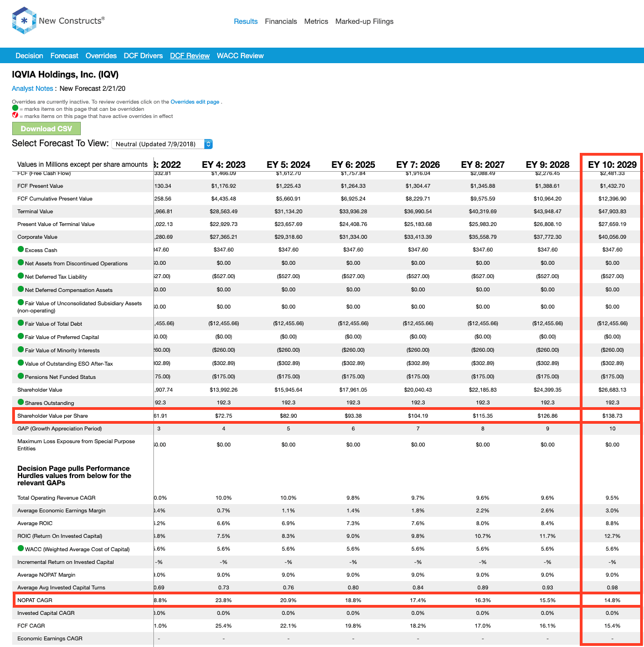Click the Shareholder Value per Share row label
Viewport: 644px width, 647px height.
pyautogui.click(x=53, y=416)
